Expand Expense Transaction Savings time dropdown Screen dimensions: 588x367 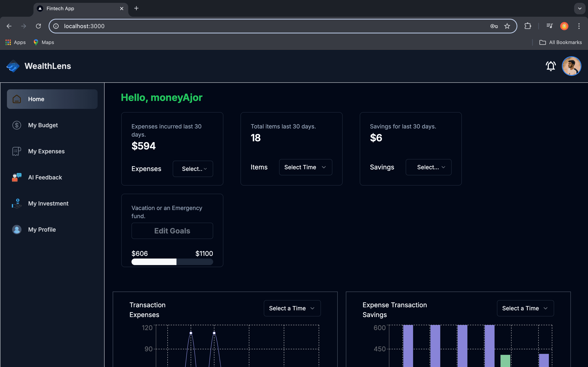pos(525,308)
